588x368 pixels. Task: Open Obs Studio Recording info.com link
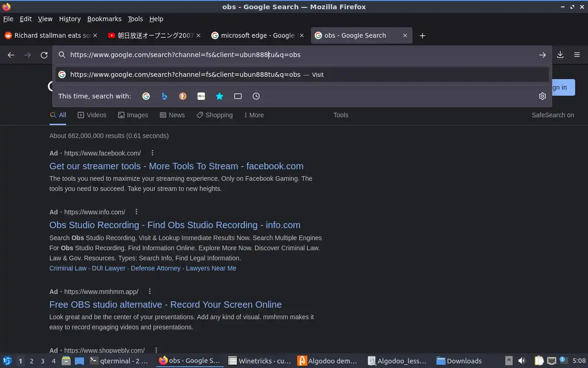point(175,225)
